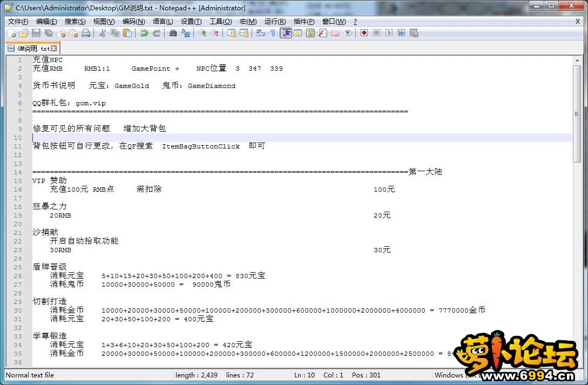
Task: Open Find with the binoculars icon
Action: click(173, 33)
